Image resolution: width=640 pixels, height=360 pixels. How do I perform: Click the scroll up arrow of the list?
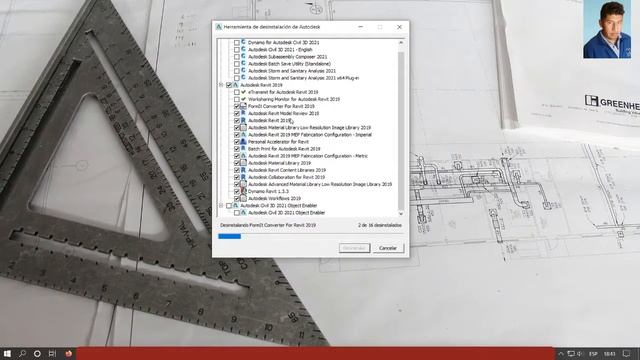[x=401, y=42]
